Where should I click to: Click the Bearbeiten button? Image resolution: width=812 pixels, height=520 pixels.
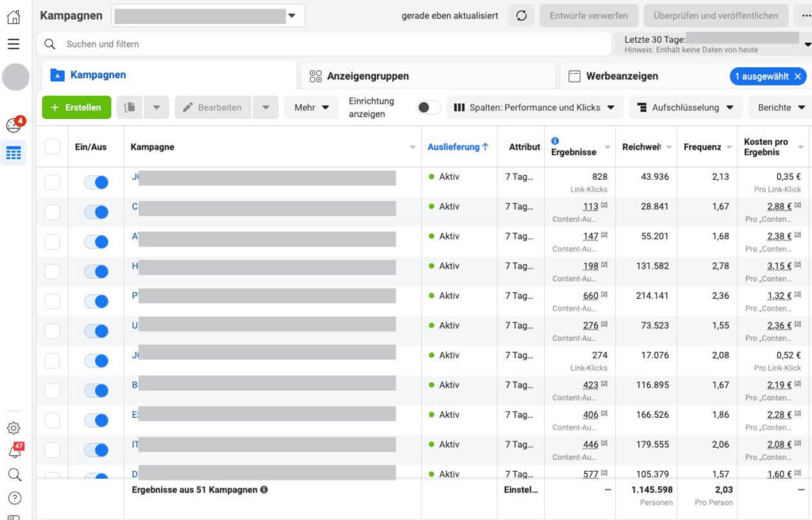[x=213, y=107]
